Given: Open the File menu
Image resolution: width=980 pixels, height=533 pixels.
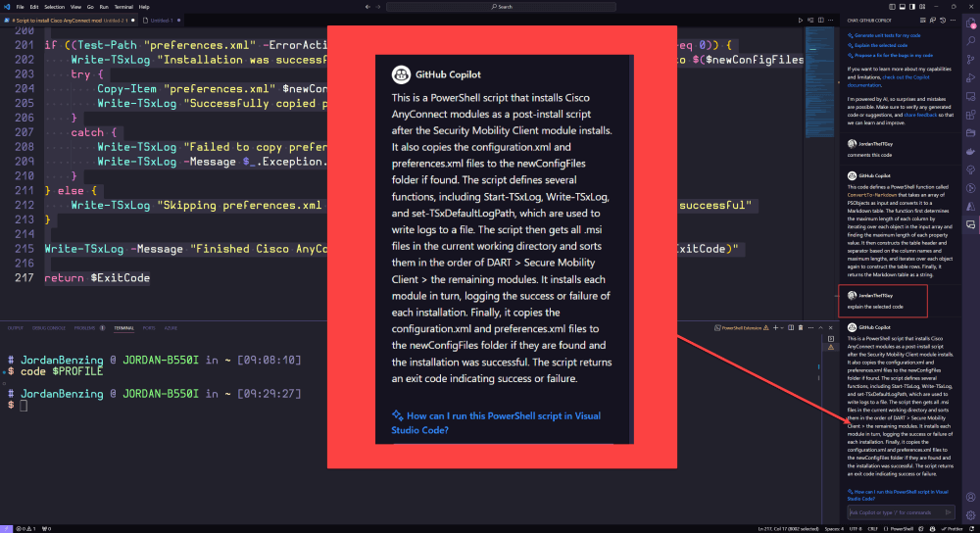Looking at the screenshot, I should 20,7.
